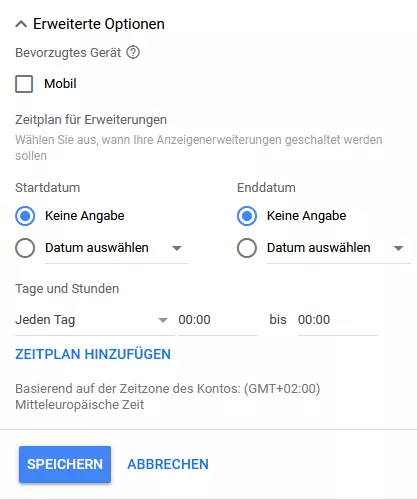Enable the Mobil checkbox
This screenshot has height=500, width=417.
[x=24, y=84]
